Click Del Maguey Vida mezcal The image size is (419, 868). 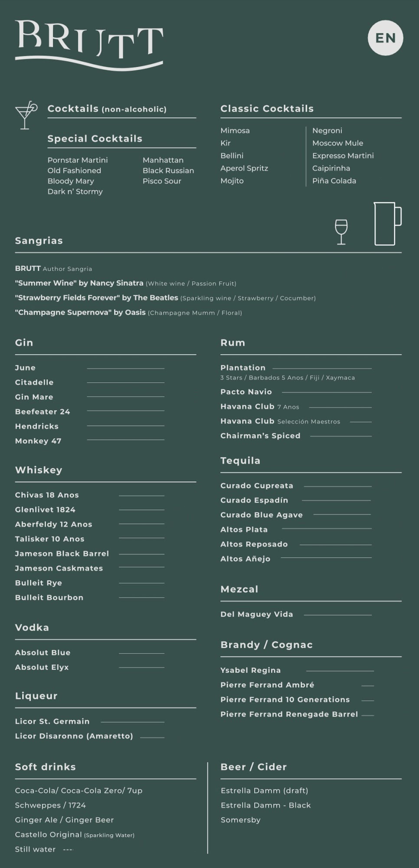[x=257, y=615]
